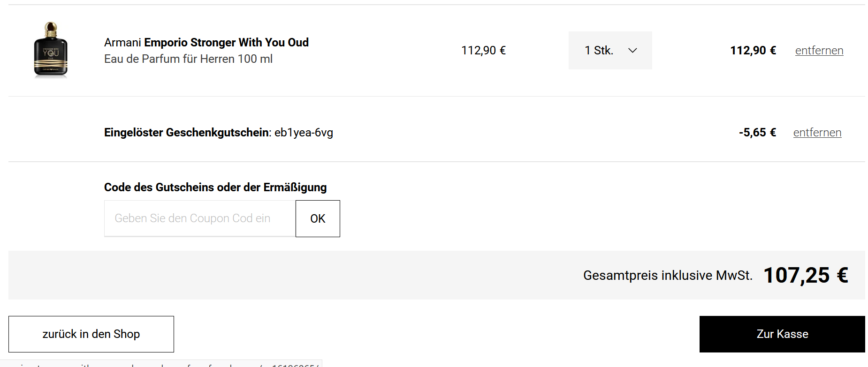Image resolution: width=868 pixels, height=367 pixels.
Task: Focus the coupon code input field
Action: point(200,218)
